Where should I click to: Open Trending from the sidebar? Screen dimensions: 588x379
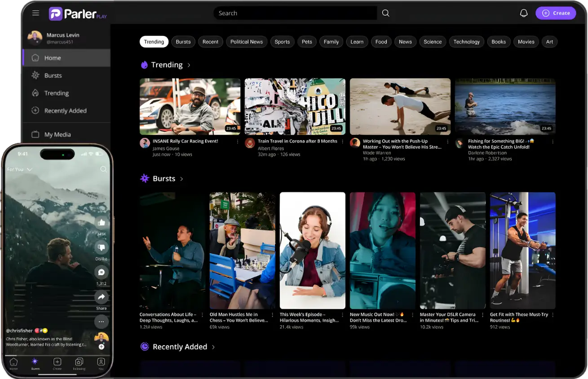point(56,93)
